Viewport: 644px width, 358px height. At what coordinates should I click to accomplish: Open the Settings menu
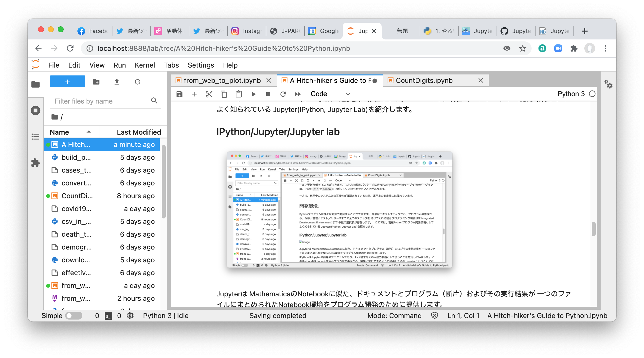(x=201, y=65)
